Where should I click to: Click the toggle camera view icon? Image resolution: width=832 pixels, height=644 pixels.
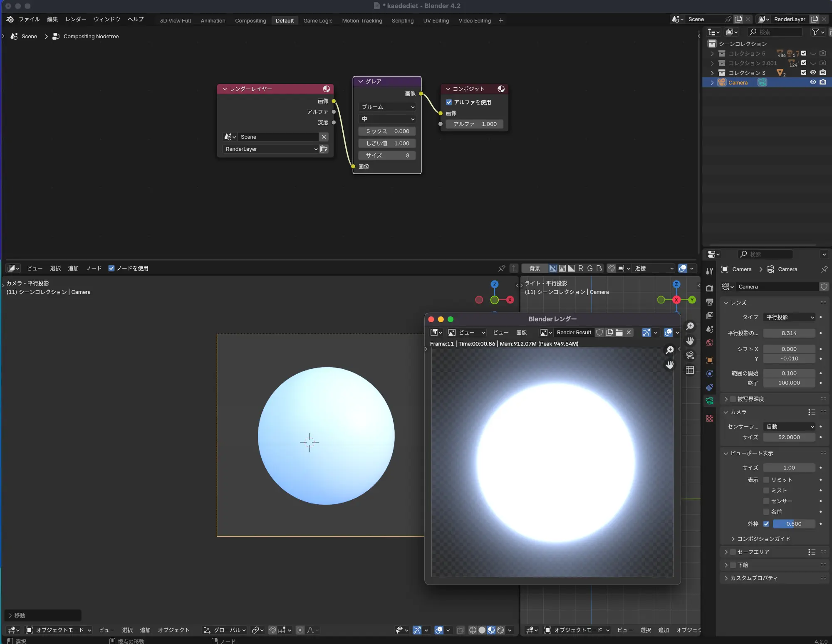[x=690, y=355]
